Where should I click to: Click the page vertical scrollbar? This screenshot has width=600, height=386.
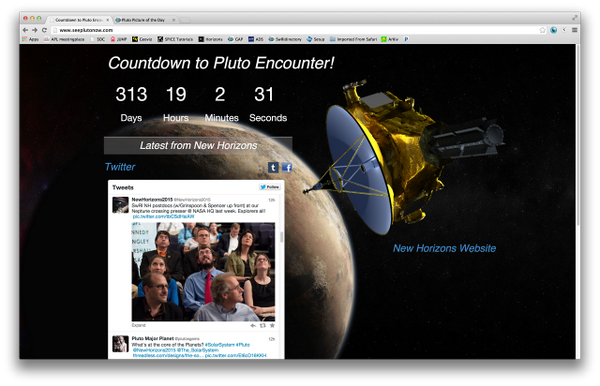point(577,134)
